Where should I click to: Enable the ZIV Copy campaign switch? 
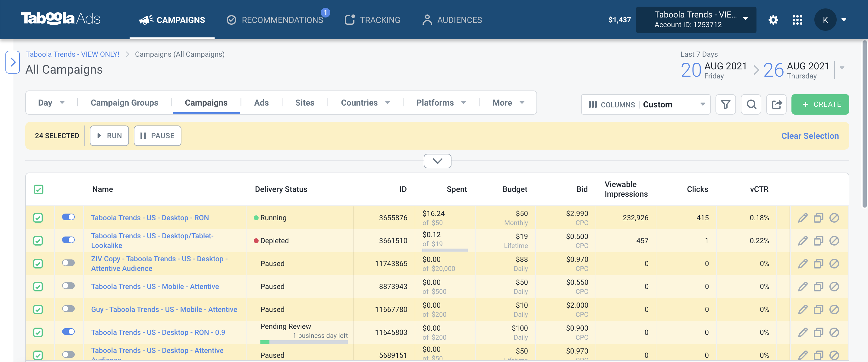click(x=68, y=263)
